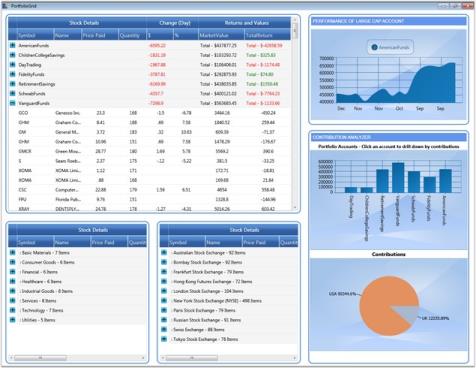This screenshot has width=476, height=368.
Task: Click the TotalReturn column header
Action: (268, 35)
